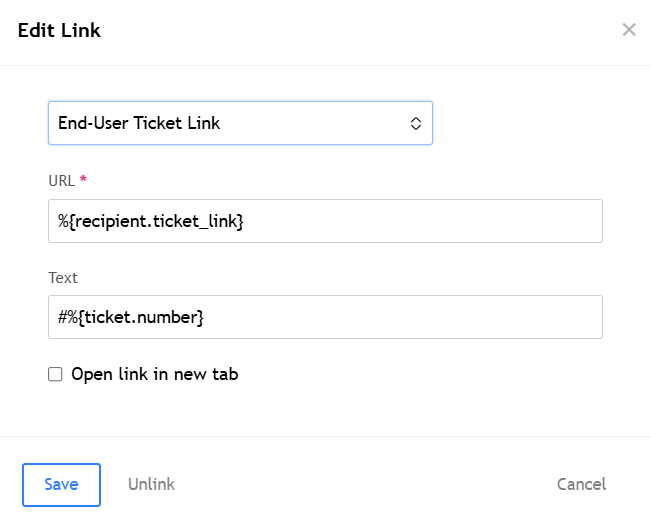
Task: Open the End-User Ticket Link dropdown
Action: [240, 124]
